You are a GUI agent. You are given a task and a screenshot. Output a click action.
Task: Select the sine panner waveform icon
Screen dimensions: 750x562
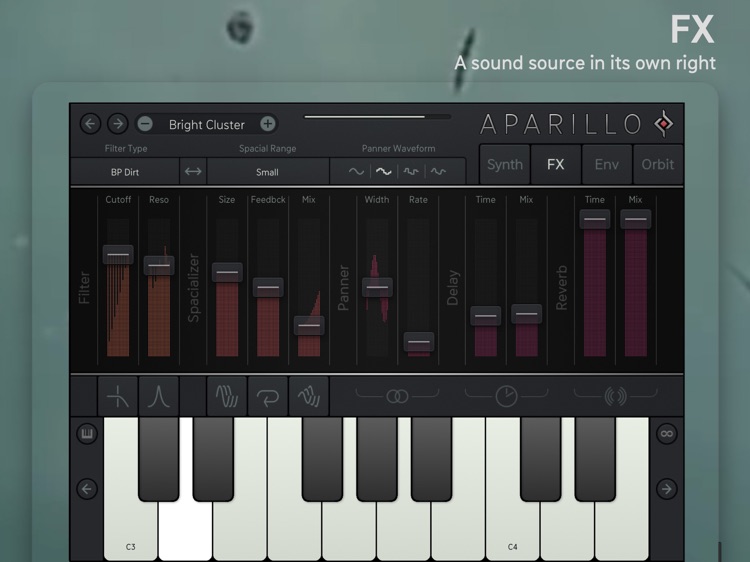(356, 171)
